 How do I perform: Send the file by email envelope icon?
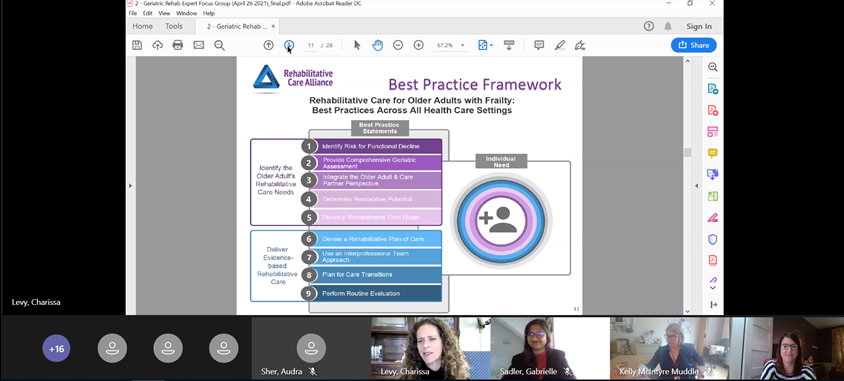pos(199,45)
